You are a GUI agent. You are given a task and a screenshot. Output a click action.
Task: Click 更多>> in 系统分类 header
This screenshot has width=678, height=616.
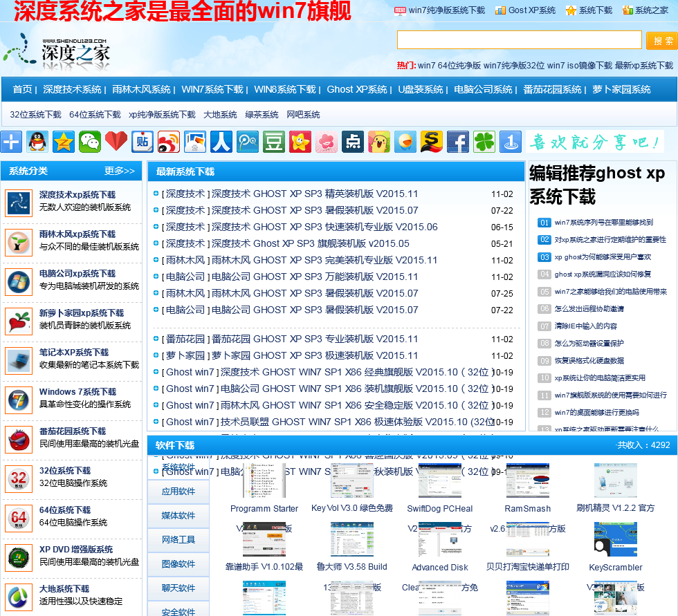click(x=119, y=171)
